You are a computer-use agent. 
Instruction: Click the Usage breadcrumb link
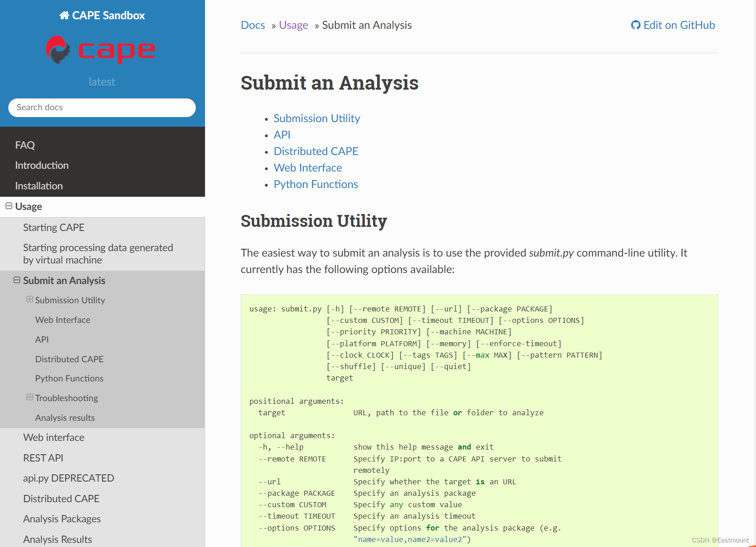(x=293, y=25)
